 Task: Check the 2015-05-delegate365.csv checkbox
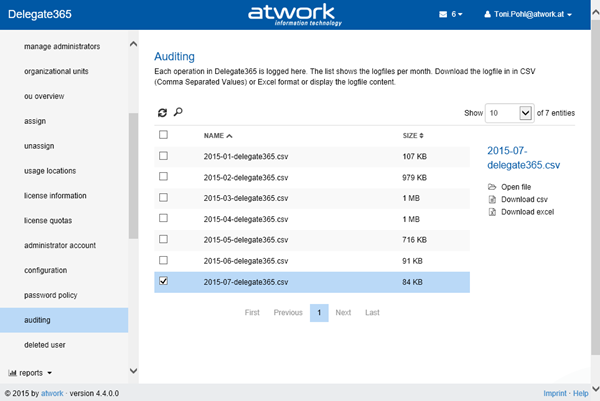163,239
